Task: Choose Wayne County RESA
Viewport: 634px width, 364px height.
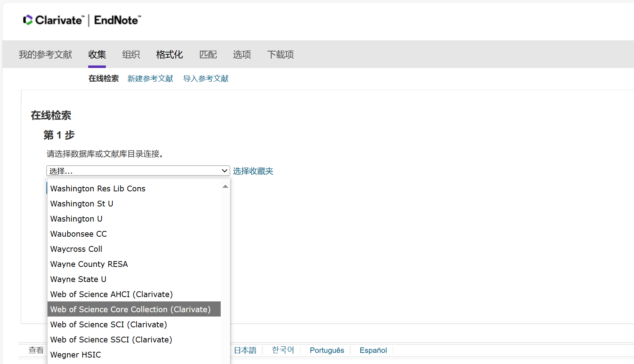Action: click(x=134, y=264)
